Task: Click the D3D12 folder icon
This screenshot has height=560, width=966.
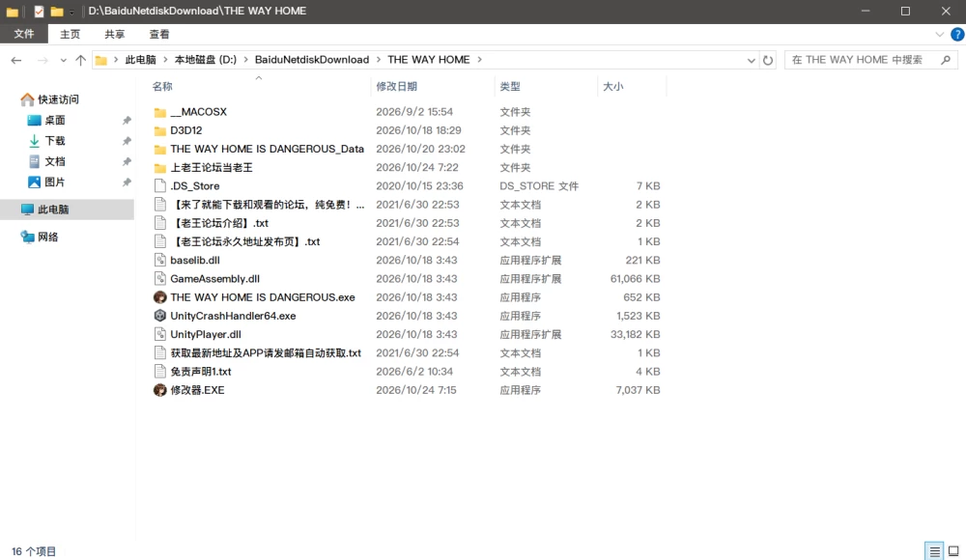Action: [160, 130]
